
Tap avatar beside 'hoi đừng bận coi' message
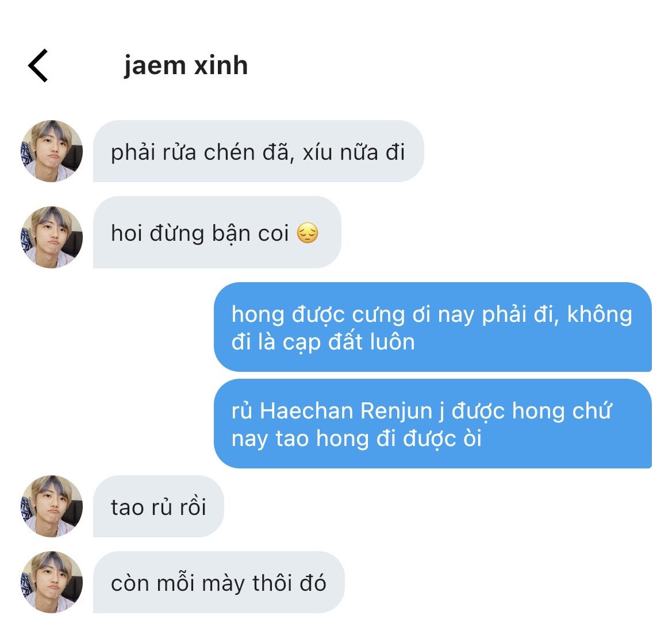click(52, 237)
